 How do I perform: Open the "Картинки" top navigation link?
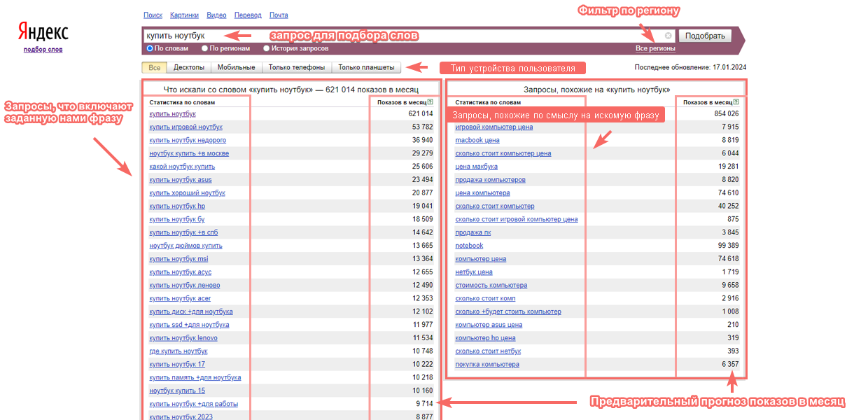(184, 15)
